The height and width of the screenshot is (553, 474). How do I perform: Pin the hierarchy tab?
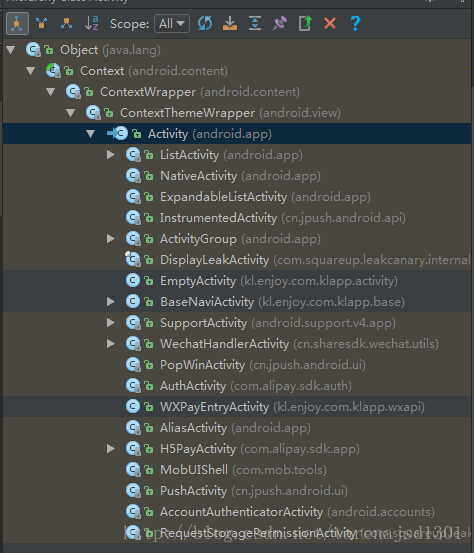pyautogui.click(x=280, y=24)
